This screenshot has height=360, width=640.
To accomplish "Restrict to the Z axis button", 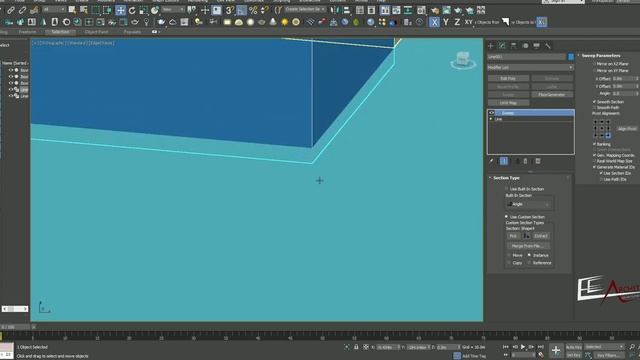I will pyautogui.click(x=457, y=22).
